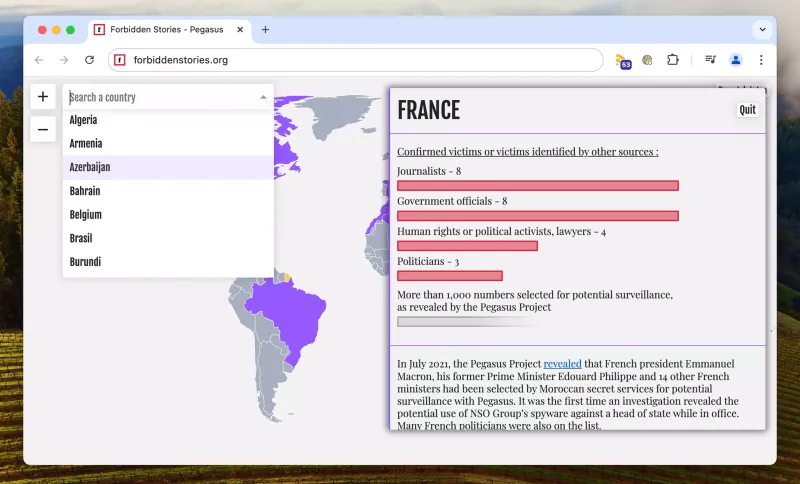Viewport: 800px width, 484px height.
Task: Click the Human rights activists red bar
Action: click(x=467, y=246)
